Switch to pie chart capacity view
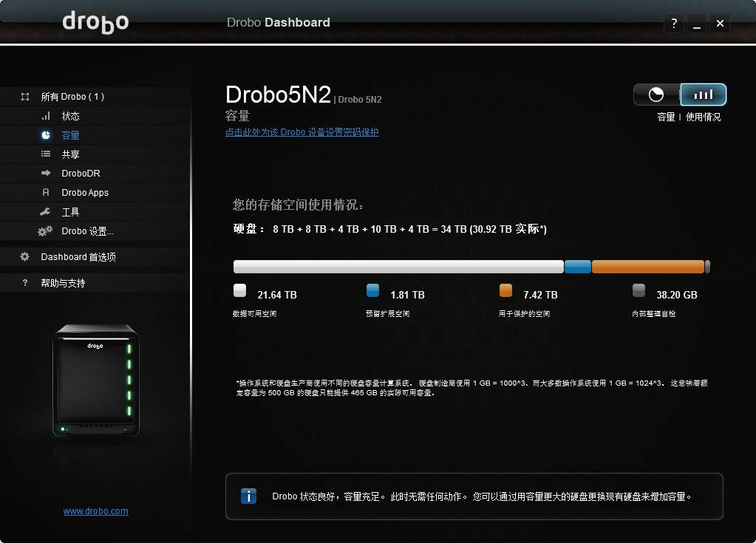Viewport: 756px width, 543px height. 656,95
